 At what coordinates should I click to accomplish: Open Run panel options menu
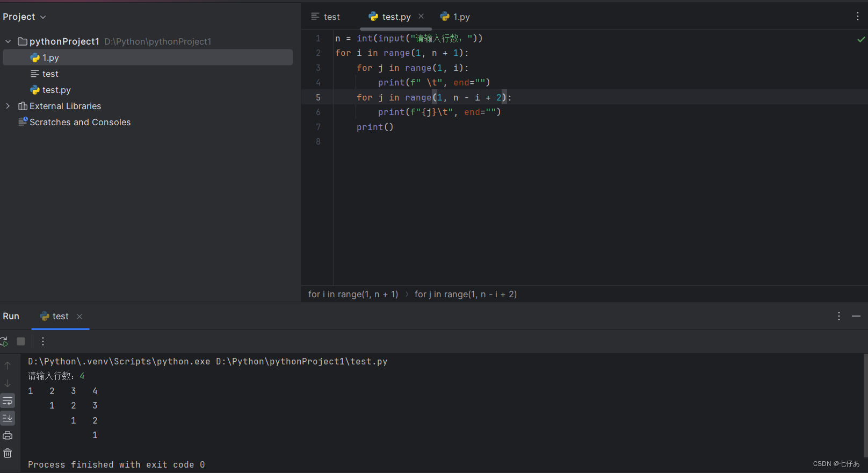click(839, 316)
